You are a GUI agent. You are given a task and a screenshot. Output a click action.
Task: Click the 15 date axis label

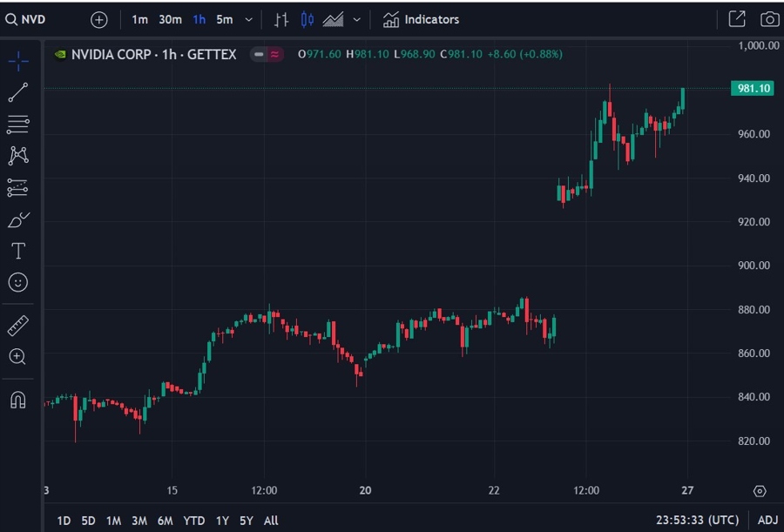[172, 490]
